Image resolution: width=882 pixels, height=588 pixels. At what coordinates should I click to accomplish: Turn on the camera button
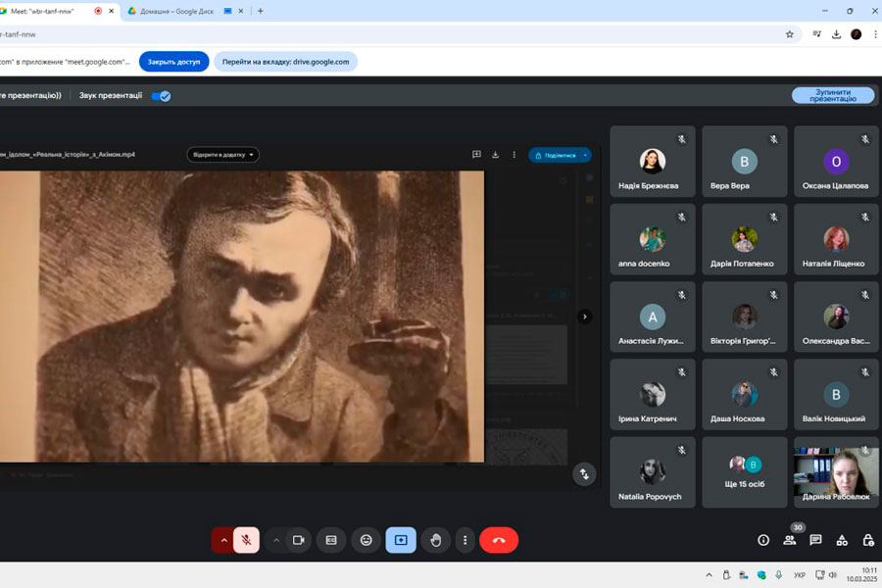pos(299,540)
